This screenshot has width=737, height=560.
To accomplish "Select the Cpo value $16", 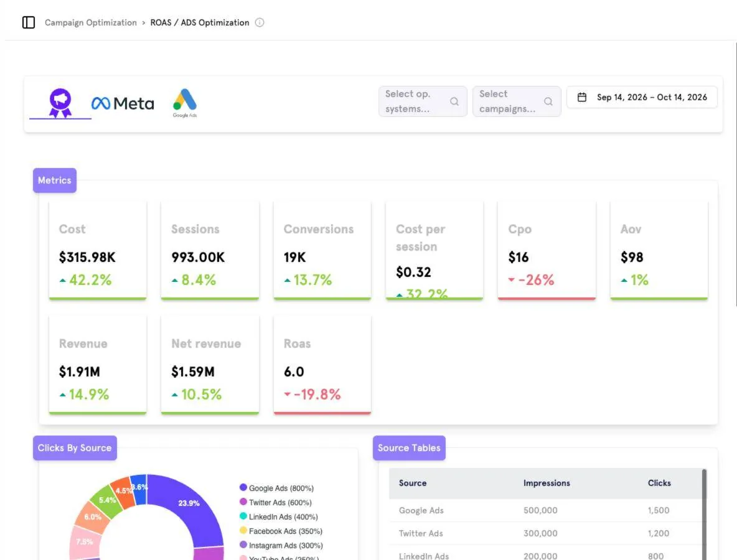I will (519, 258).
